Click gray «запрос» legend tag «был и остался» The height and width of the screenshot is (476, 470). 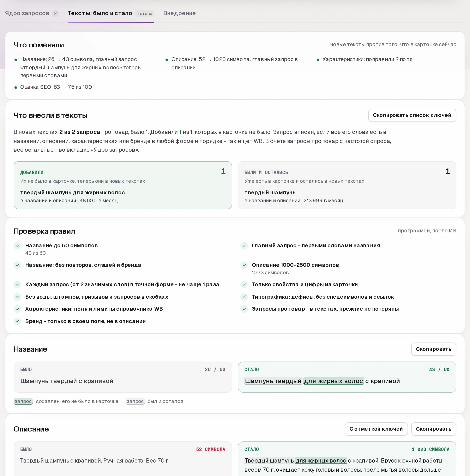(135, 401)
